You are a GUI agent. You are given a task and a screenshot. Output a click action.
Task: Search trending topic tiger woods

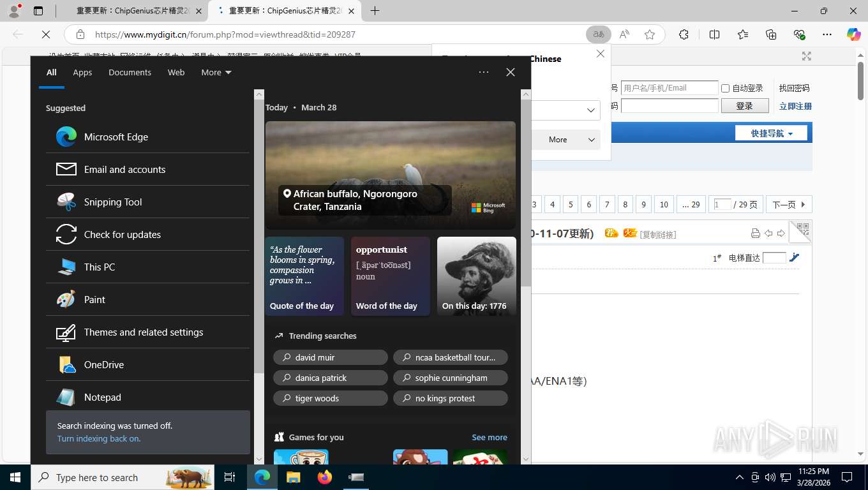(331, 398)
